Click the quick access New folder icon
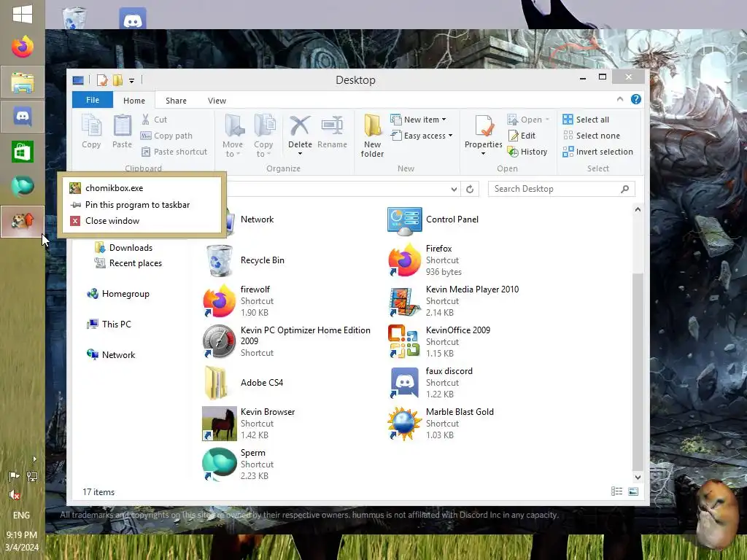Image resolution: width=747 pixels, height=560 pixels. tap(117, 80)
